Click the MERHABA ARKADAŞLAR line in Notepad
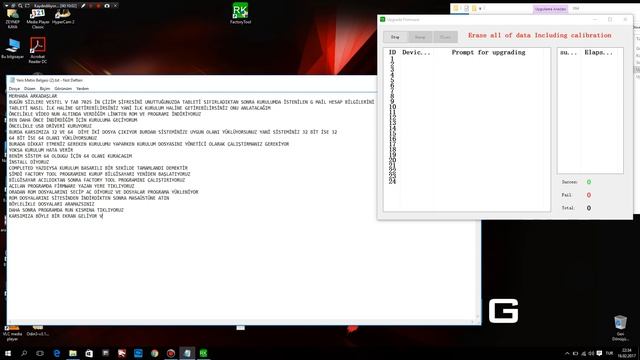 (x=33, y=96)
